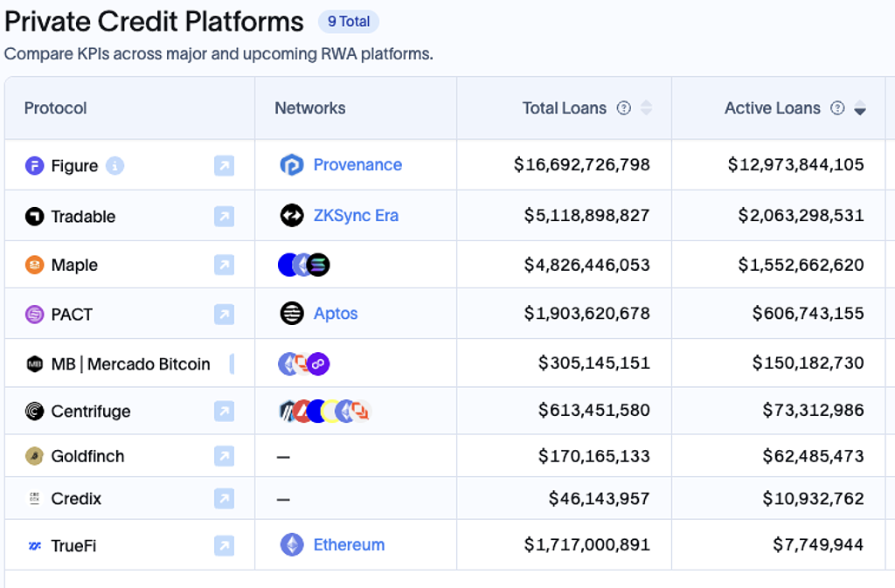Click the Total Loans help icon

pos(623,108)
